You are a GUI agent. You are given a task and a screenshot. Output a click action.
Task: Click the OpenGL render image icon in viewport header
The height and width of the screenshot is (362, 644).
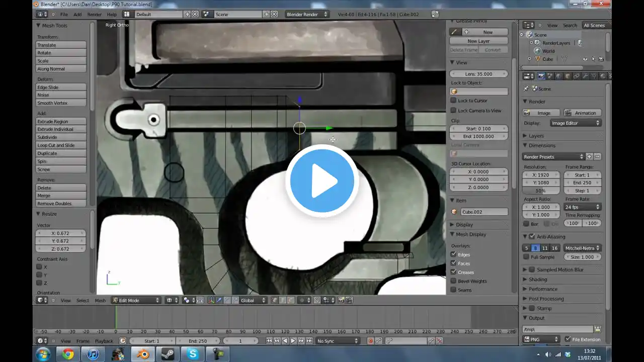tap(341, 300)
